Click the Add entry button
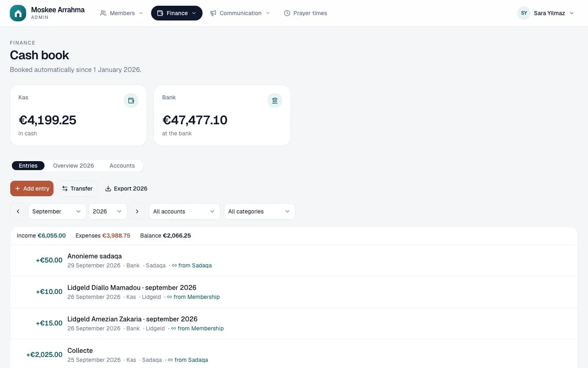 coord(32,188)
